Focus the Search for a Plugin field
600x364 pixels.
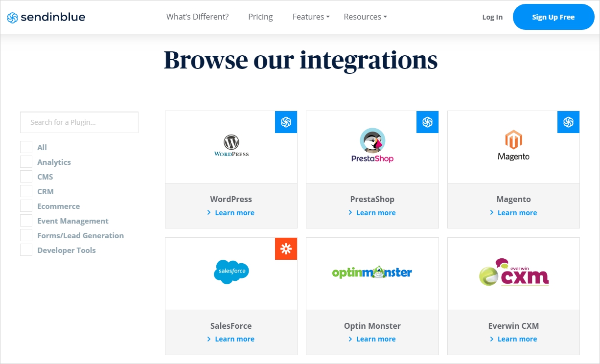79,122
